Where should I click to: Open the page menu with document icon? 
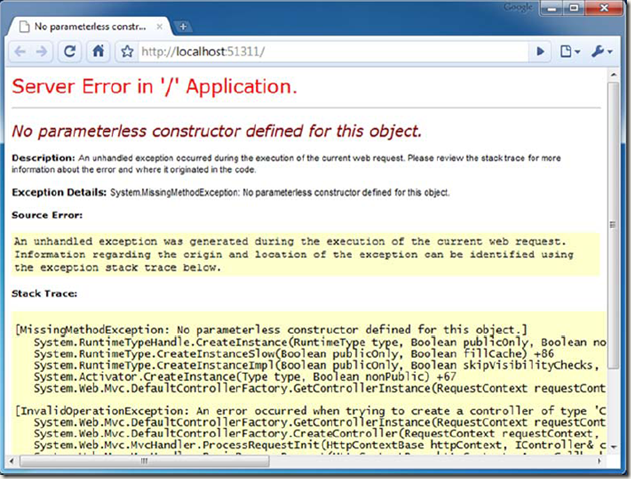tap(569, 52)
